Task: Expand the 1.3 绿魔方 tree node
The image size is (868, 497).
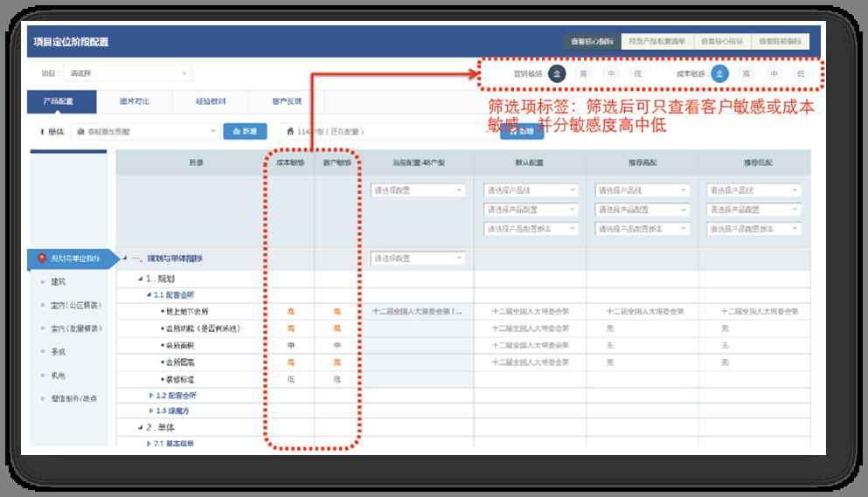Action: click(x=150, y=411)
